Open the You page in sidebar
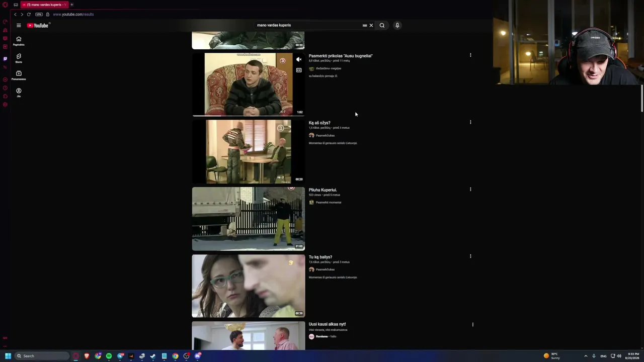Viewport: 644px width, 362px height. click(x=19, y=93)
